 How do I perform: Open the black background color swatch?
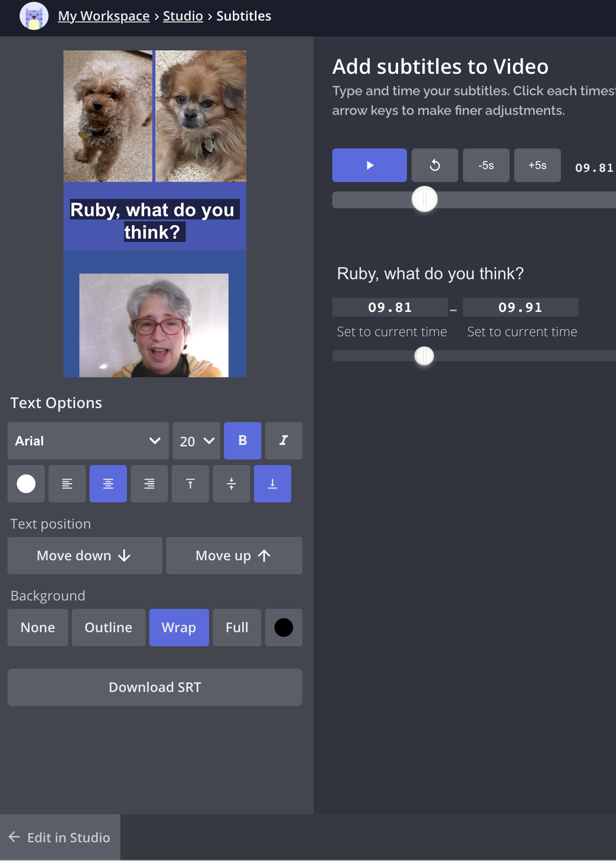tap(284, 628)
